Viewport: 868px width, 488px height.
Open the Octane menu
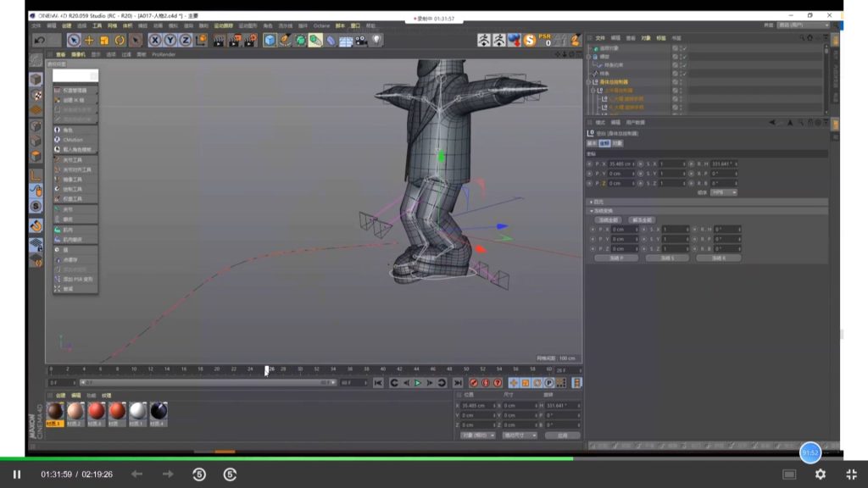(321, 25)
